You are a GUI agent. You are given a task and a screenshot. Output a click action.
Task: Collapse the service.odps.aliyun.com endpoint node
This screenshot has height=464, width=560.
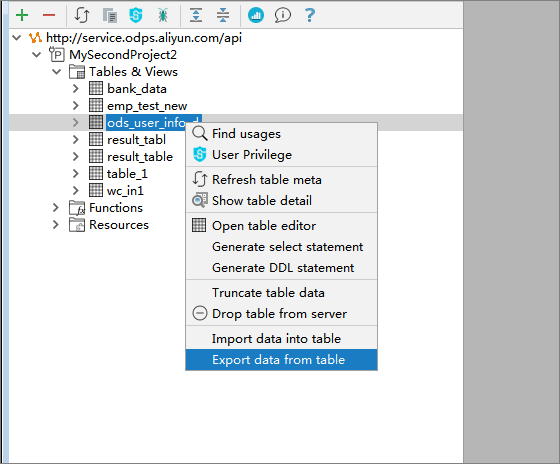click(17, 38)
